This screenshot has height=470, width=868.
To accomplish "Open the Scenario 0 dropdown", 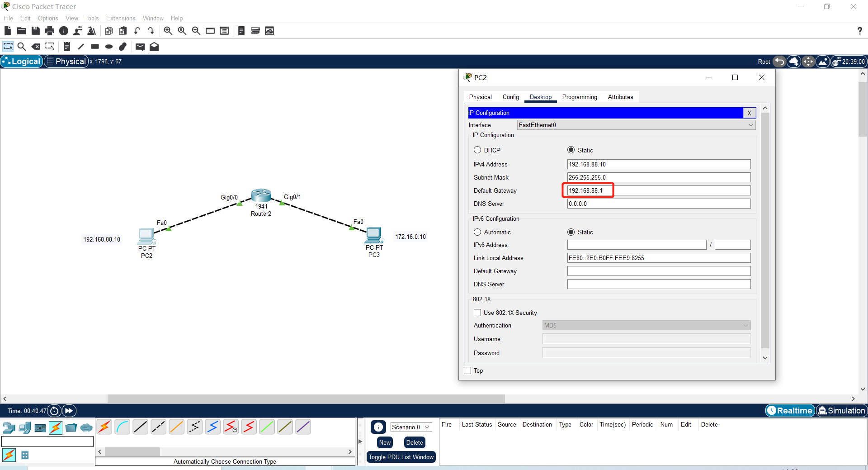I will 411,427.
